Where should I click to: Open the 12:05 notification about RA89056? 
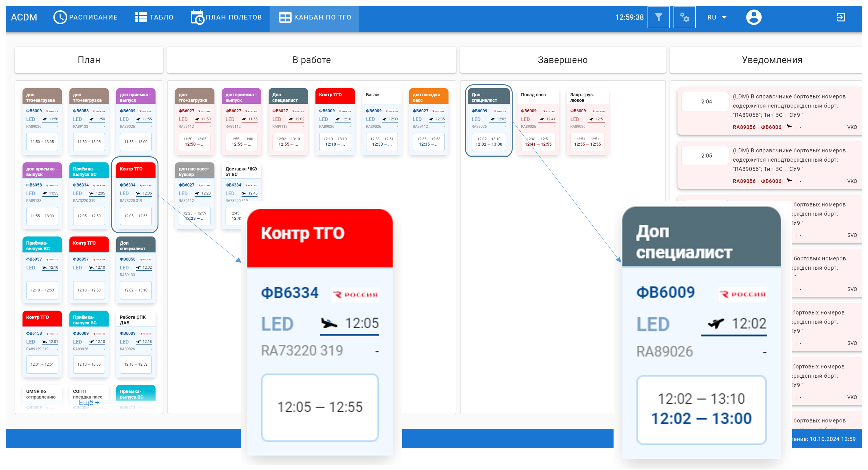click(770, 166)
